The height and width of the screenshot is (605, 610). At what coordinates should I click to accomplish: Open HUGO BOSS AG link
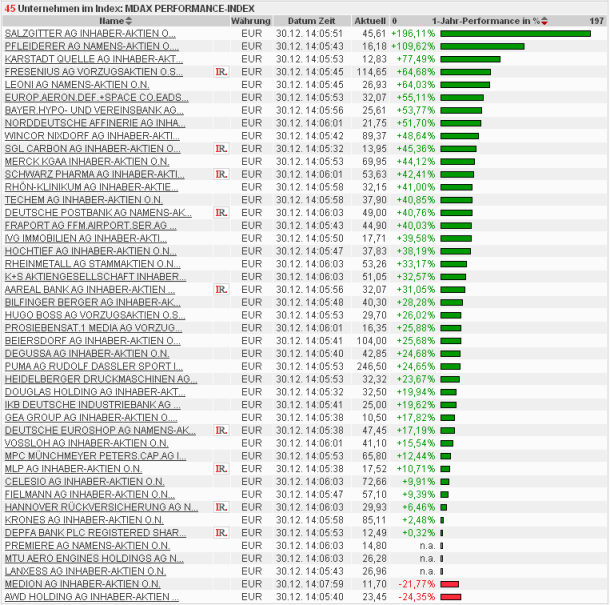click(95, 315)
